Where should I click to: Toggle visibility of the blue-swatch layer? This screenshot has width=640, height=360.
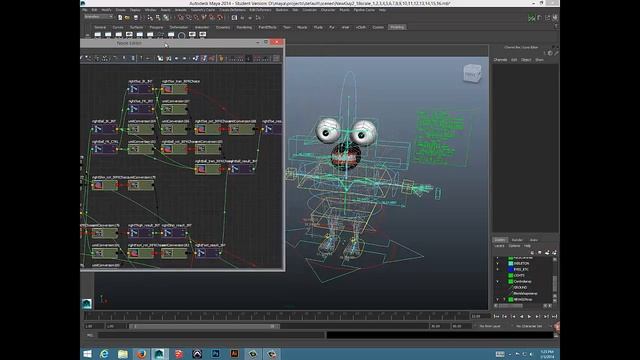(x=498, y=269)
